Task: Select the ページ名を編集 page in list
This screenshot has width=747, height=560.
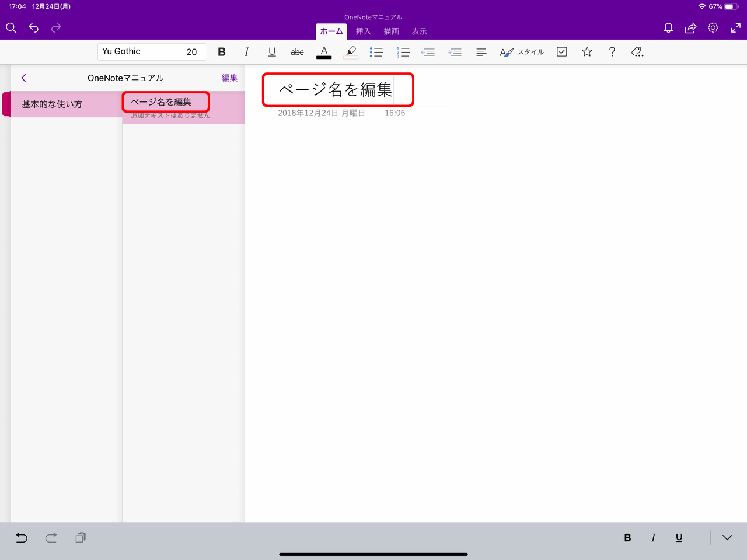Action: (183, 107)
